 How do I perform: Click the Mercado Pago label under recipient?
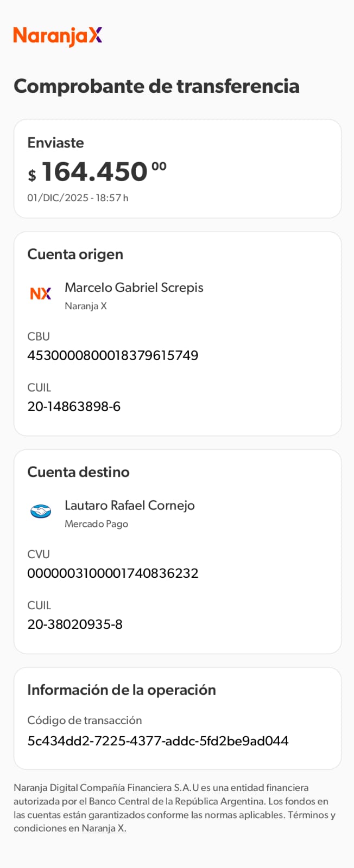[97, 524]
